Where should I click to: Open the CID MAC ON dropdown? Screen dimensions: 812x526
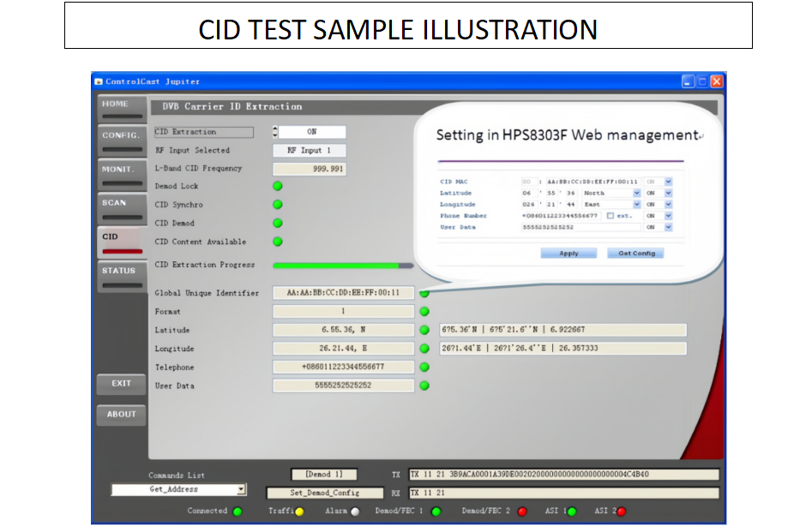(x=669, y=182)
